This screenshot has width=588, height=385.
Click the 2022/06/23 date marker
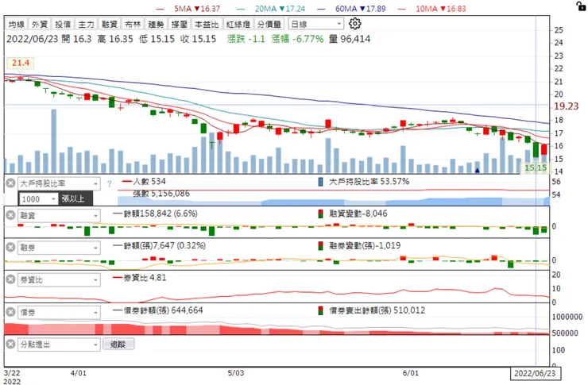535,373
